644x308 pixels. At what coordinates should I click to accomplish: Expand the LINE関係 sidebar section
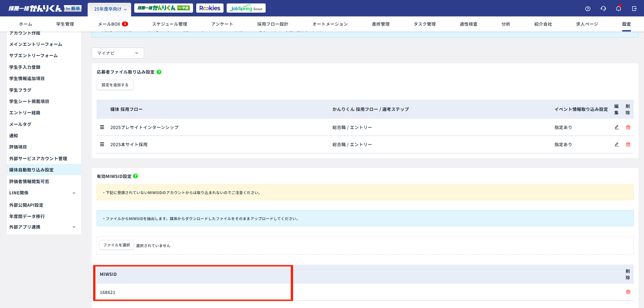pyautogui.click(x=74, y=193)
